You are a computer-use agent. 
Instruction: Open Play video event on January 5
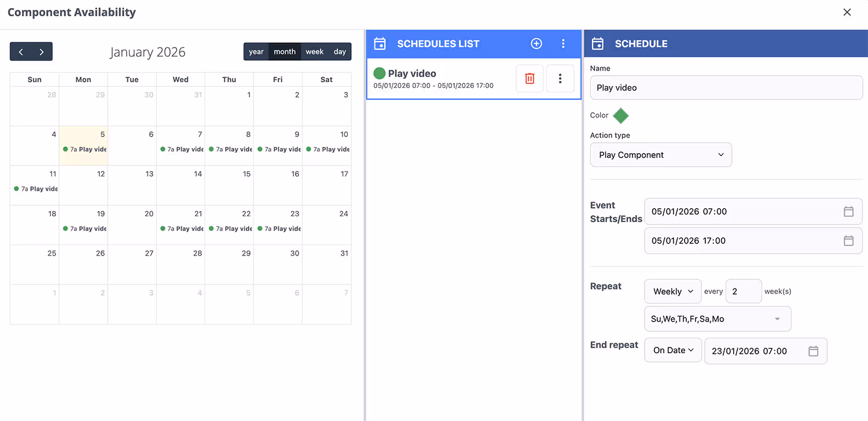click(84, 149)
